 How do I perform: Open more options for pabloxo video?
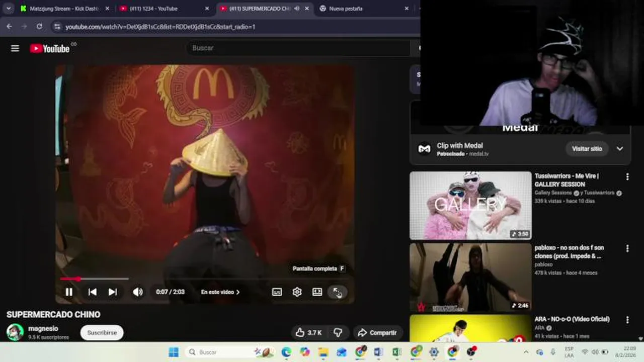tap(627, 248)
